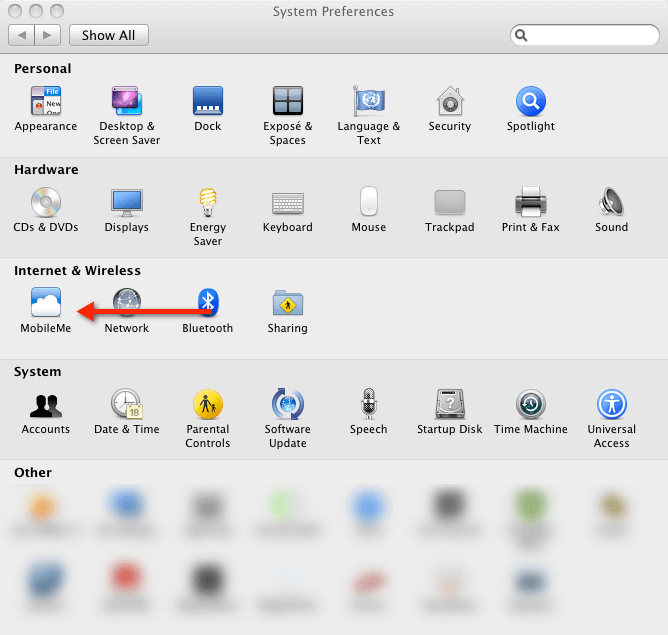Click the Show All button
The width and height of the screenshot is (668, 635).
(109, 35)
